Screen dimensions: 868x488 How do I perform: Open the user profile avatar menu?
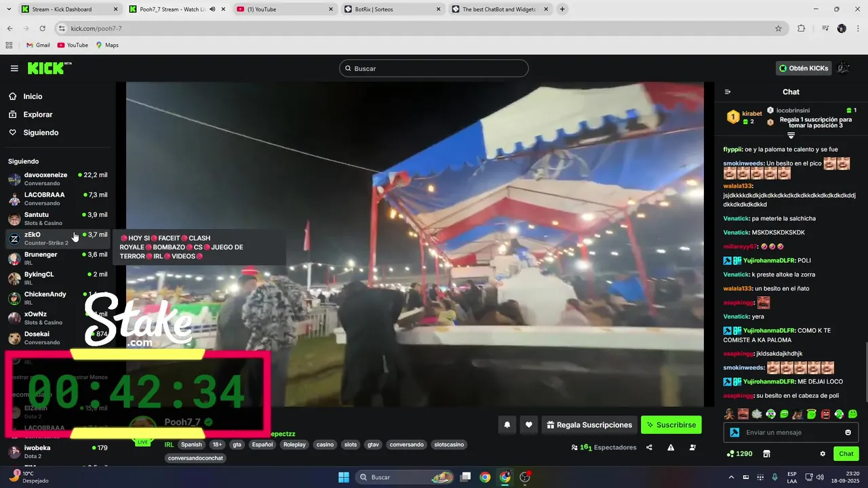844,68
